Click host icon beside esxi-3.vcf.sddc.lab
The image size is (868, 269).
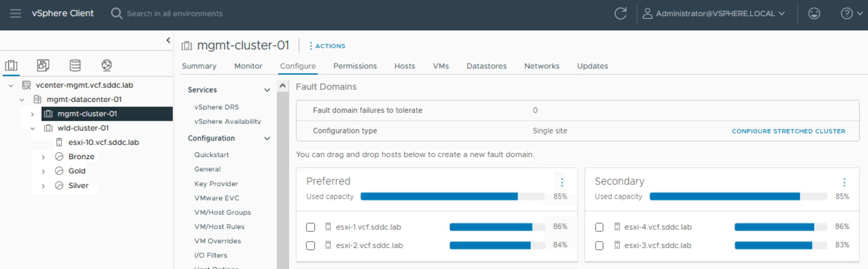(617, 245)
